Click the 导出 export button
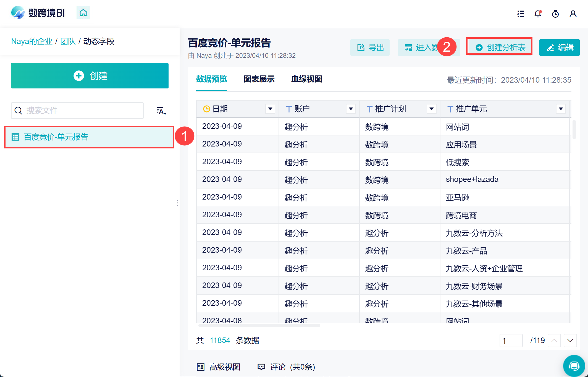This screenshot has height=377, width=588. 370,48
